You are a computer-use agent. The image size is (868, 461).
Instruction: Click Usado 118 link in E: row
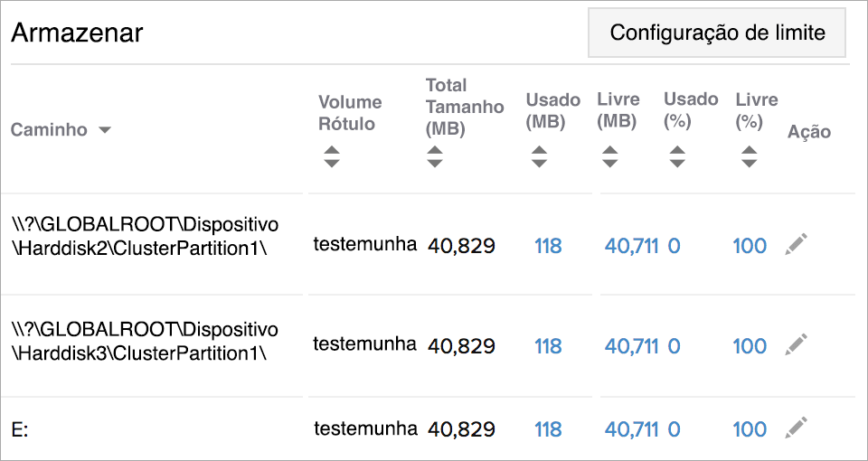[x=548, y=429]
